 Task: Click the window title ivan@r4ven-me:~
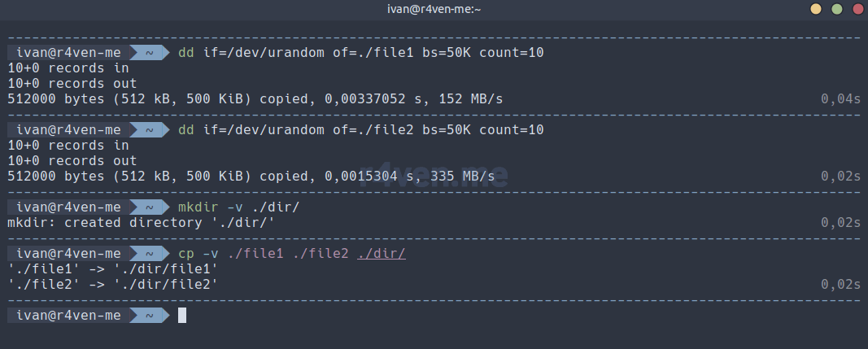[x=434, y=9]
